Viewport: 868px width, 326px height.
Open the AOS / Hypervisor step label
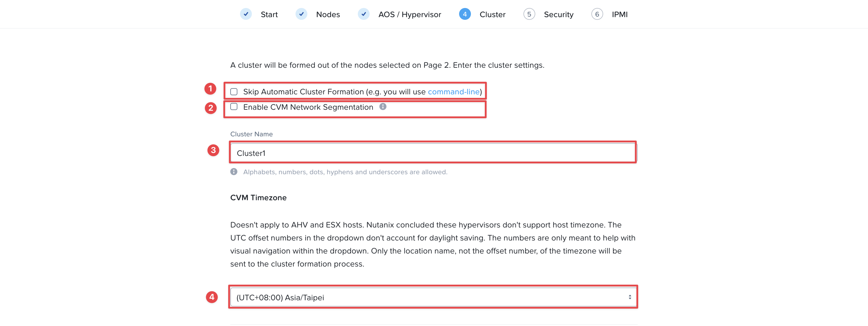[409, 14]
